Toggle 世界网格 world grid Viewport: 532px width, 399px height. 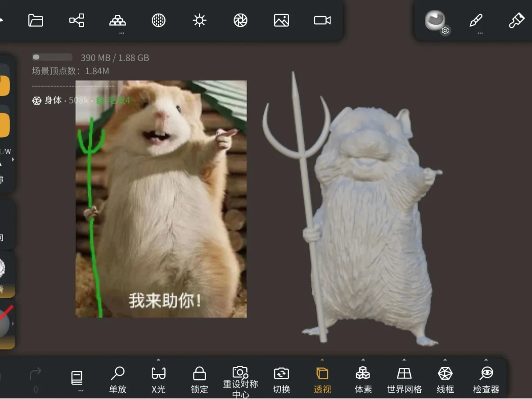tap(405, 380)
